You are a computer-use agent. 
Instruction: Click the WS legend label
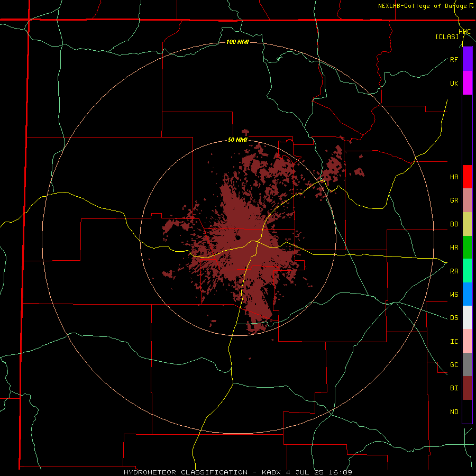coord(454,295)
